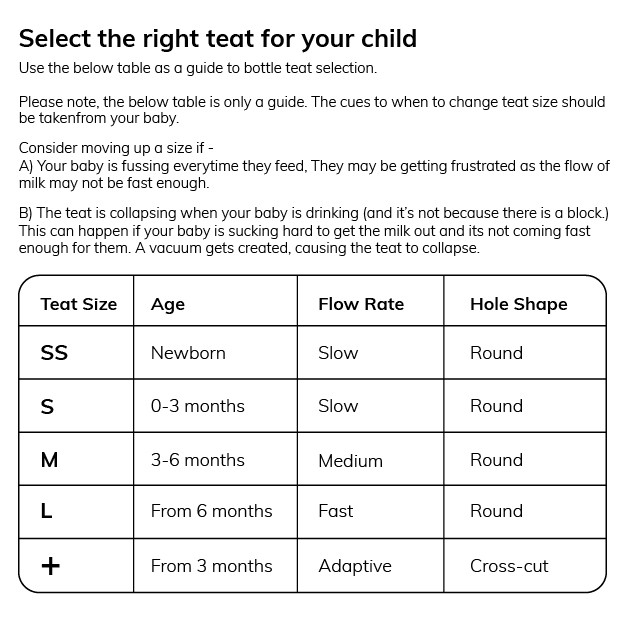The image size is (625, 625).
Task: Select the M teat size cell
Action: [49, 460]
